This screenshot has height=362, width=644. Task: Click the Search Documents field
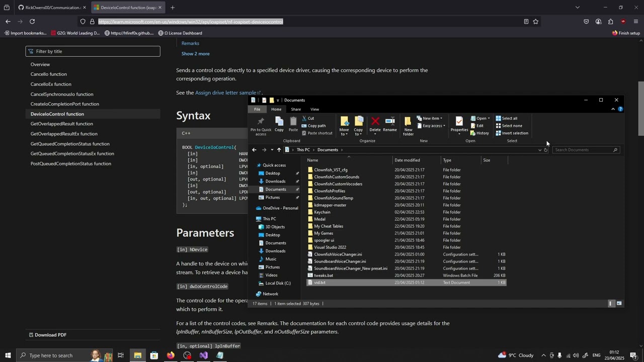[x=586, y=150]
